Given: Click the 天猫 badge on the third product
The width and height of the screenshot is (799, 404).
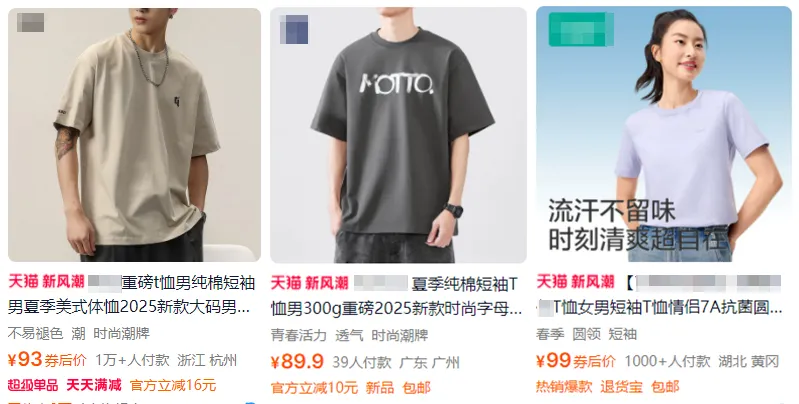Looking at the screenshot, I should click(552, 281).
